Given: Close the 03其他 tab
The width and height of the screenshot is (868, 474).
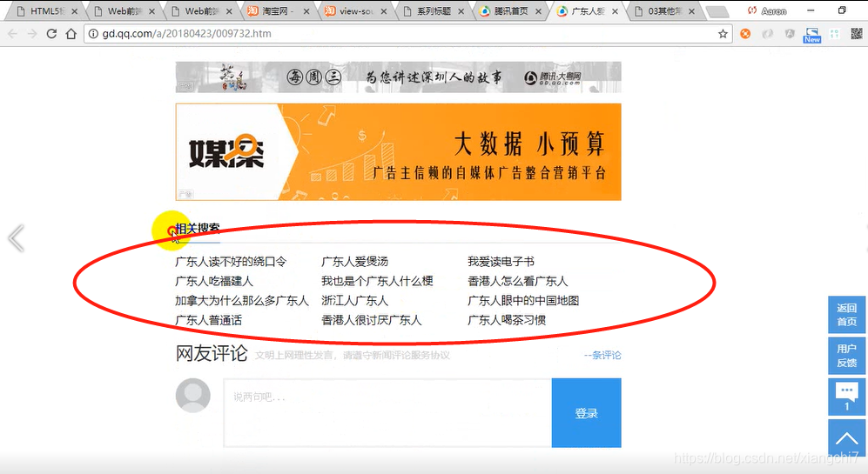Looking at the screenshot, I should (691, 11).
